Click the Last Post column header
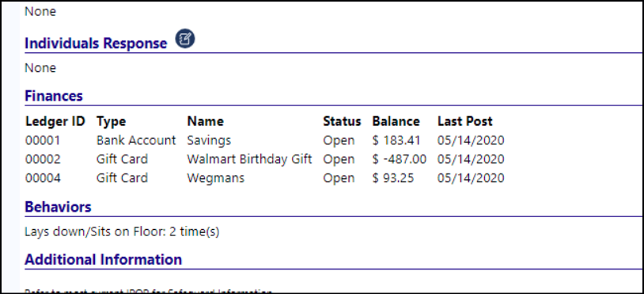Image resolution: width=644 pixels, height=294 pixels. click(465, 121)
